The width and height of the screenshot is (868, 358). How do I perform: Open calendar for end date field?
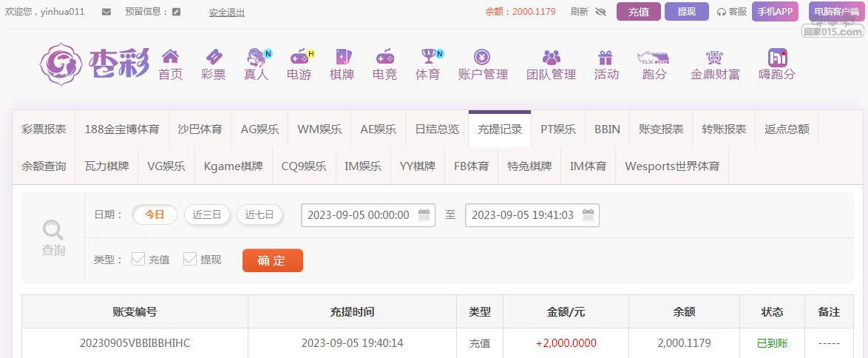(x=588, y=215)
